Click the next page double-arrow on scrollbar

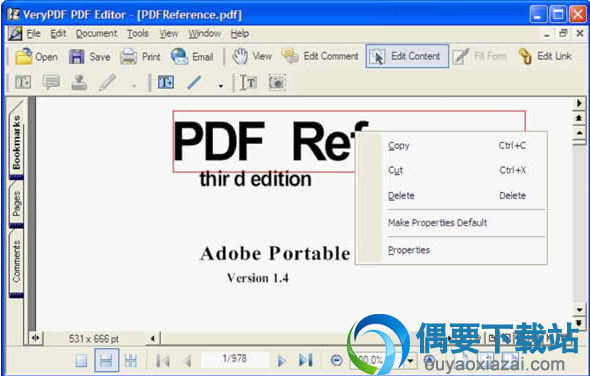click(x=579, y=323)
